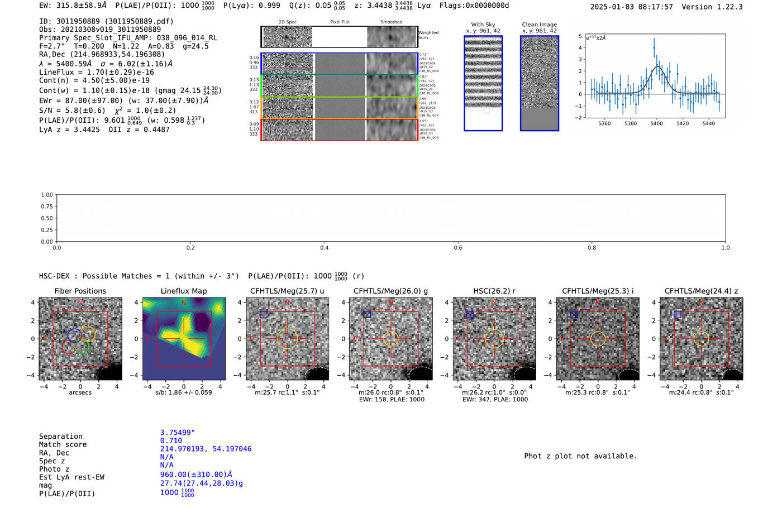
Task: Select the CFHTLS/Meg(26.0) g cutout
Action: (391, 339)
